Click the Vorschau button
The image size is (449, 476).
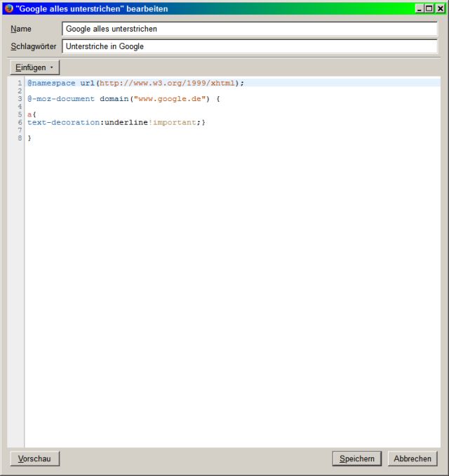pos(35,458)
